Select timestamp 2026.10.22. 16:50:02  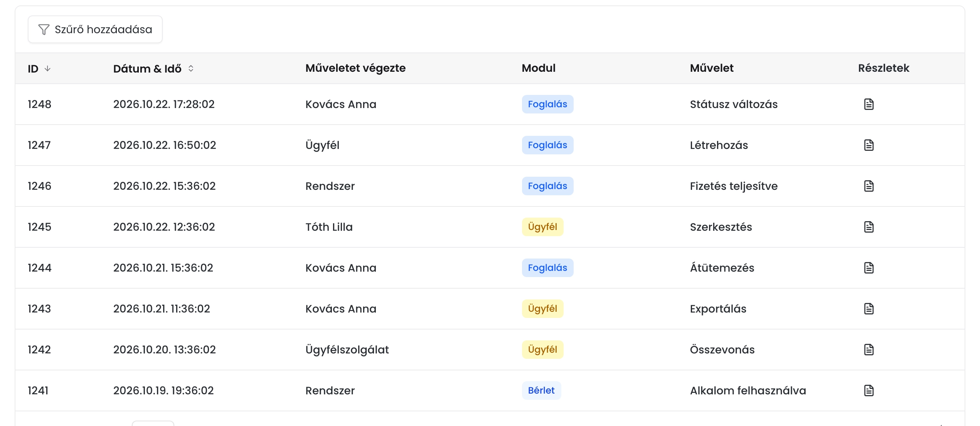[165, 145]
